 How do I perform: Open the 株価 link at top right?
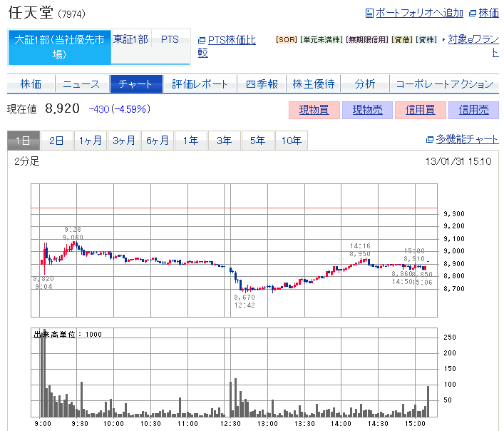(x=488, y=13)
